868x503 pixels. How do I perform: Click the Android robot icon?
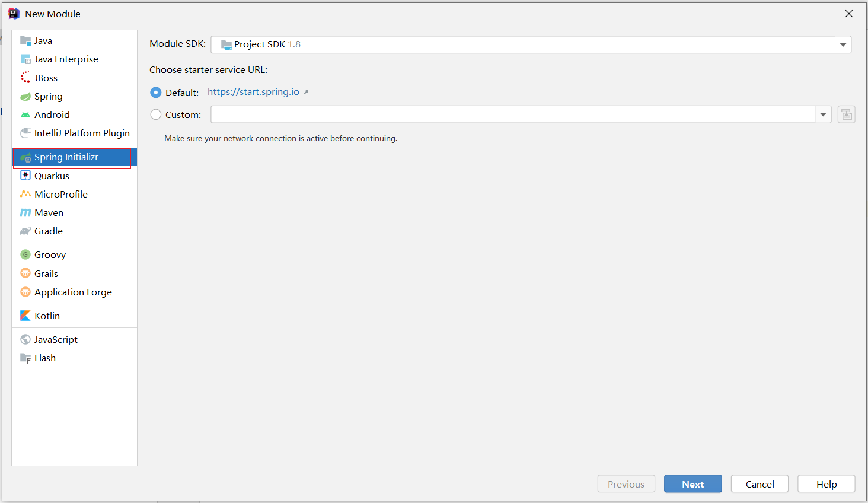click(x=25, y=115)
